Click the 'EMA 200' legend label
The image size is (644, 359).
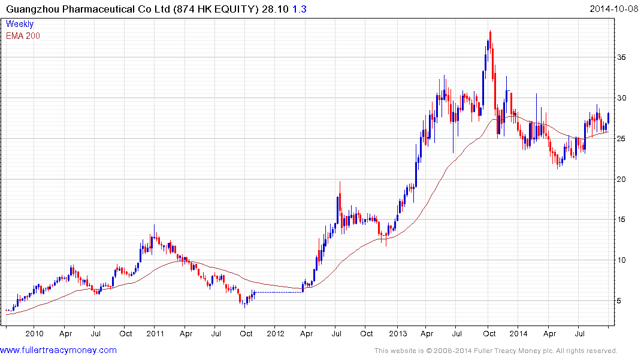23,36
